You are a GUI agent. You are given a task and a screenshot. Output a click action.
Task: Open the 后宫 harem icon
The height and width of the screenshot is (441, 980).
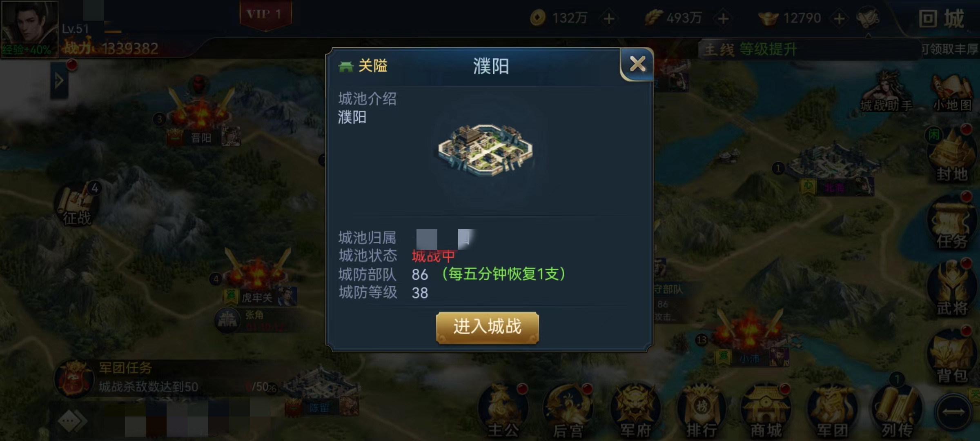coord(568,410)
